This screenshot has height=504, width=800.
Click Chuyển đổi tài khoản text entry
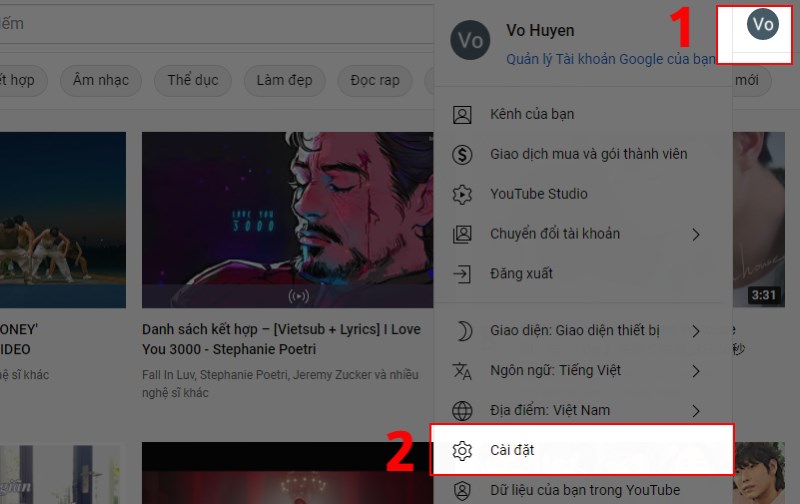[555, 234]
